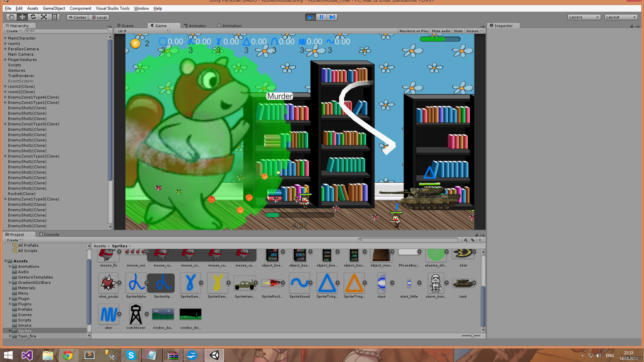This screenshot has width=644, height=362.
Task: Select the Rotate tool in the toolbar
Action: 33,17
